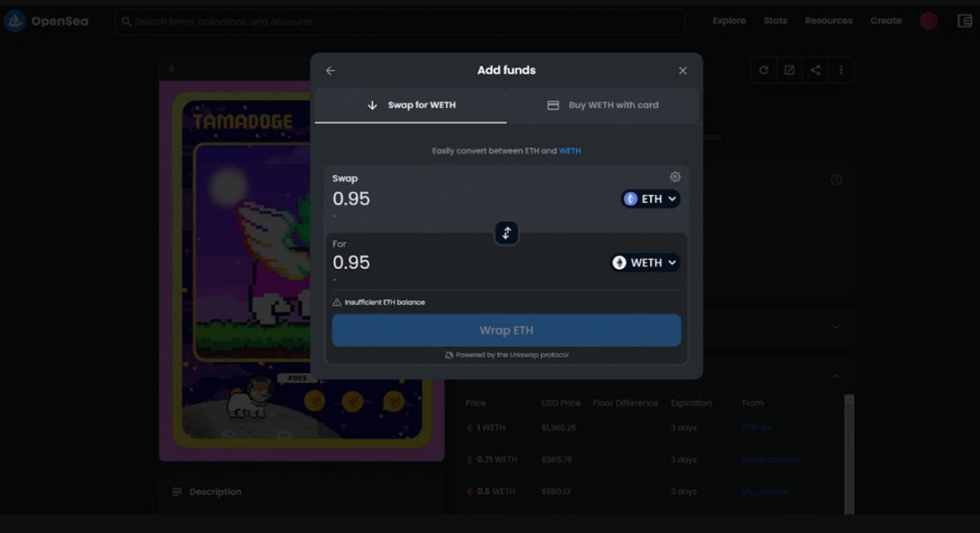Viewport: 980px width, 533px height.
Task: Collapse the offers section chevron
Action: click(836, 377)
